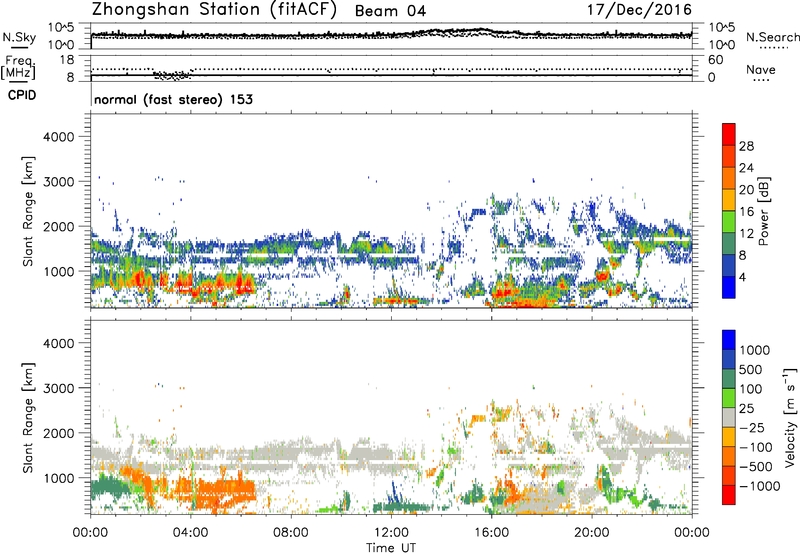Click the 20:00 time tick label

tap(591, 533)
